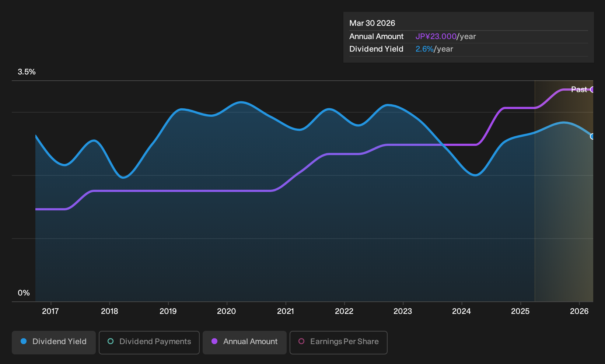Click the blue Dividend Yield legend dot
605x364 pixels.
point(24,341)
